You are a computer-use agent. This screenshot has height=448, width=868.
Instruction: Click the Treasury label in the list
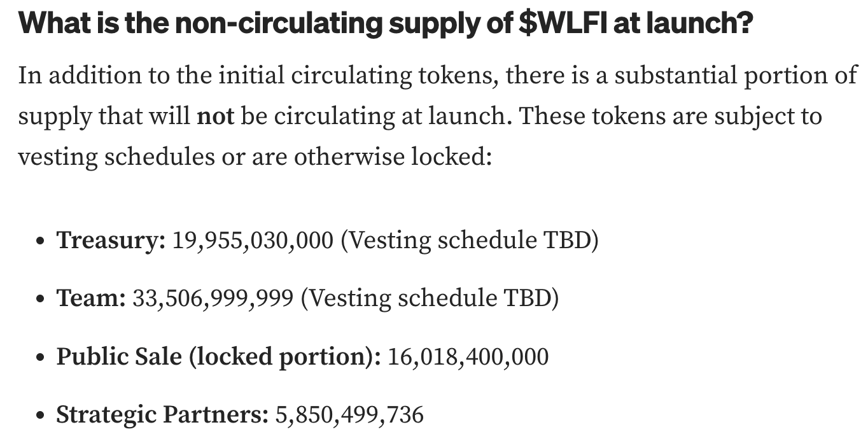click(x=111, y=241)
